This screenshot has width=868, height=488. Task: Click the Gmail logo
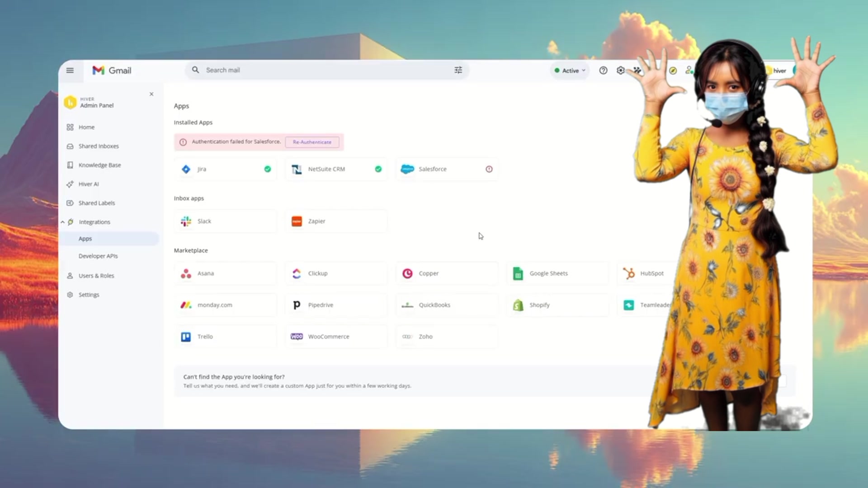click(x=112, y=70)
